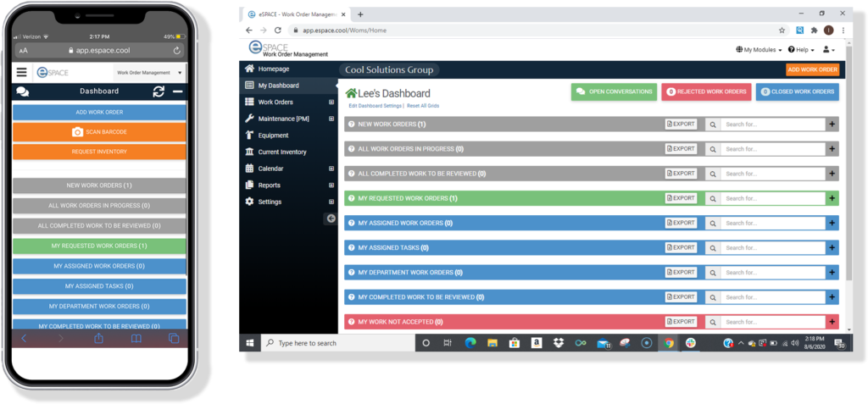Export the MY WORK NOT ACCEPTED grid
Screen dimensions: 868x404
pyautogui.click(x=681, y=322)
